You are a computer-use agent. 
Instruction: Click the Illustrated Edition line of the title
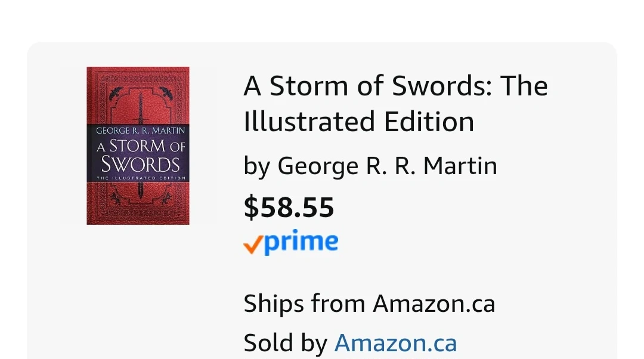point(358,122)
